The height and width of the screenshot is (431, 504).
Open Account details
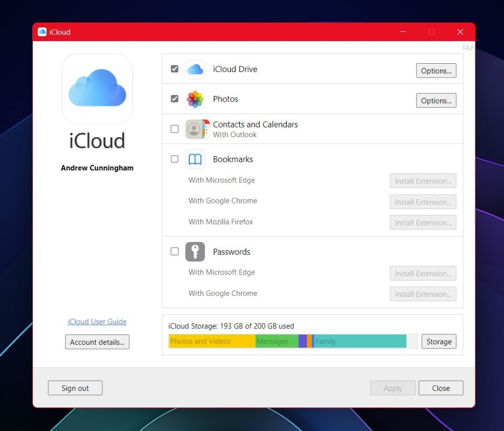[x=97, y=342]
